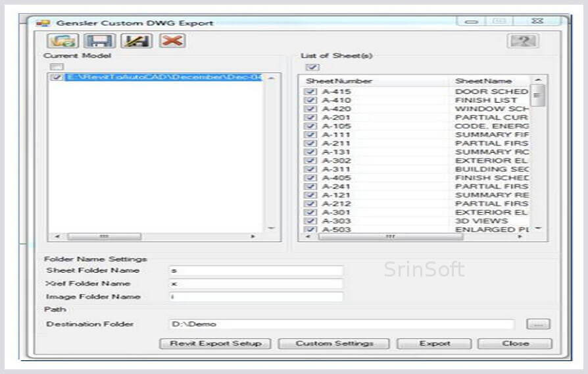Select the ENLARGED PL sheet name cell
This screenshot has height=374, width=588.
click(491, 229)
